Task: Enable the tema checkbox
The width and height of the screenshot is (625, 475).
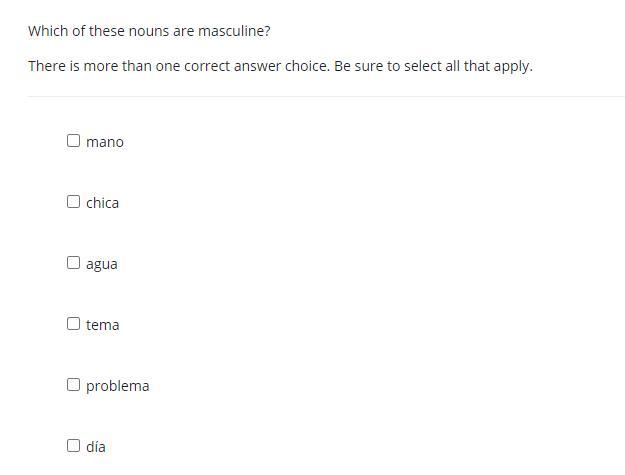Action: coord(73,324)
